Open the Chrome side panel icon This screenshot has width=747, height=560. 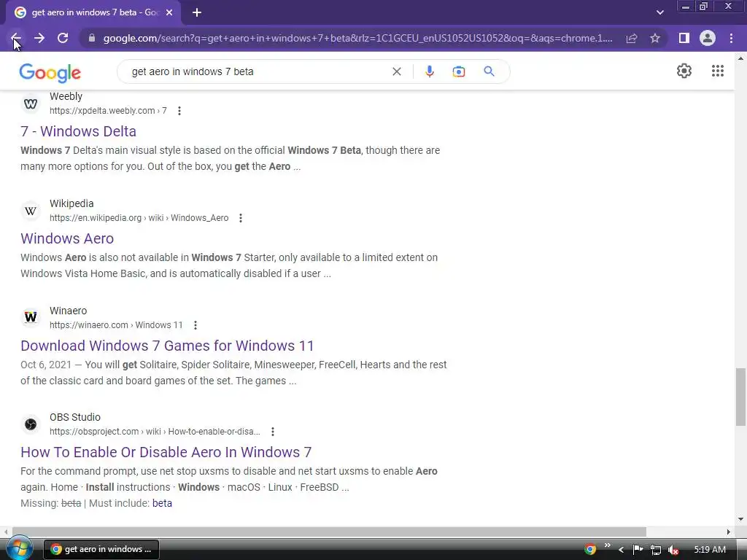click(x=684, y=38)
